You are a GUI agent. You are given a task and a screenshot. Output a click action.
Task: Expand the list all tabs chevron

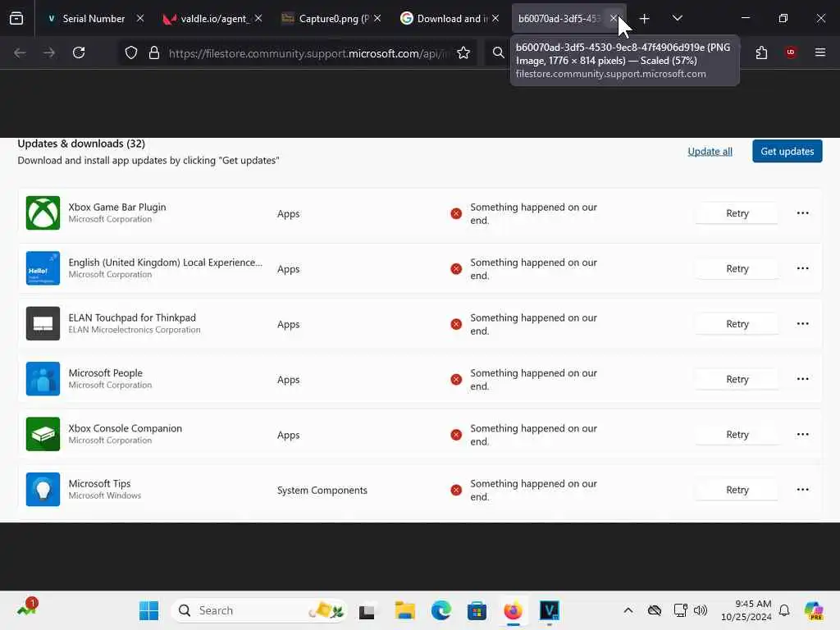pos(677,18)
